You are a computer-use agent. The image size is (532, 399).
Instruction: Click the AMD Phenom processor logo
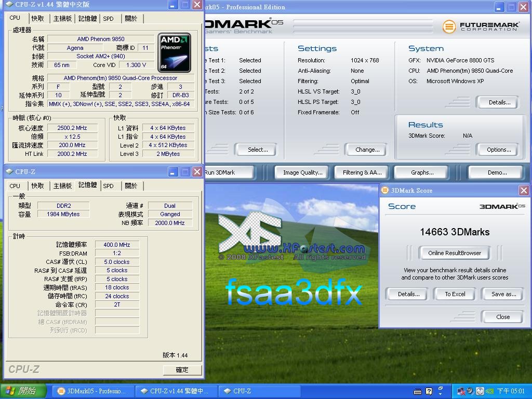[x=174, y=52]
